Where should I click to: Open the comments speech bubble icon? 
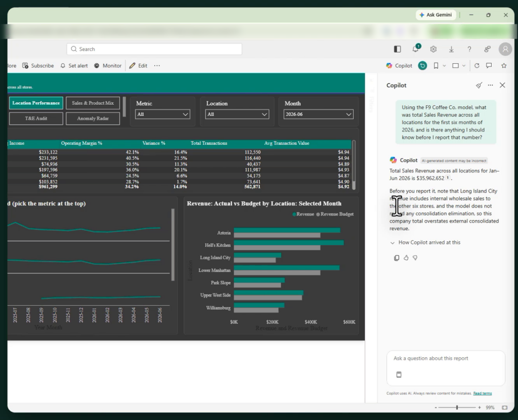coord(489,66)
